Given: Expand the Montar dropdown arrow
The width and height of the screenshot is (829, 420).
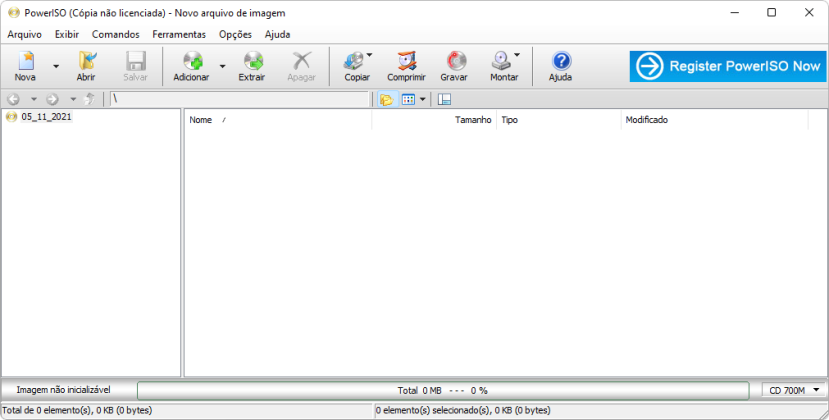Looking at the screenshot, I should 517,54.
